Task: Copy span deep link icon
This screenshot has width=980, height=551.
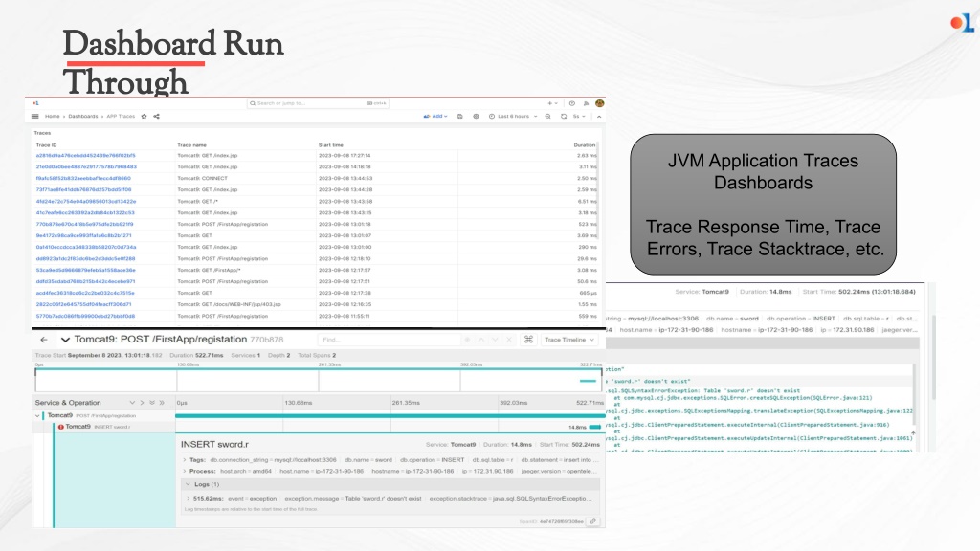Action: (x=593, y=521)
